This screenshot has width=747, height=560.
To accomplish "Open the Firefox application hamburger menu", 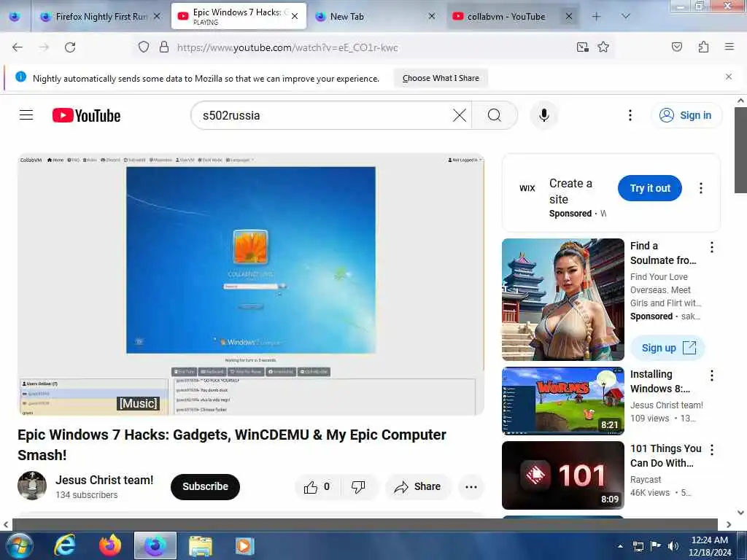I will coord(729,47).
